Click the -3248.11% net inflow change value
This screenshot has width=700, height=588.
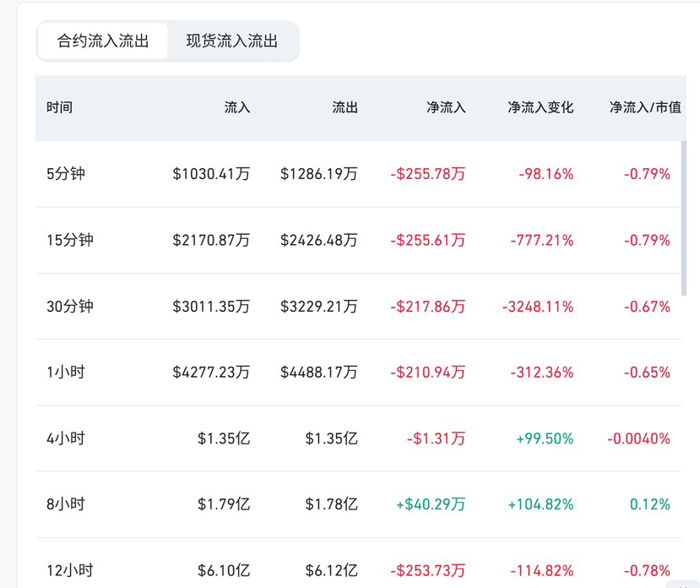(x=538, y=306)
